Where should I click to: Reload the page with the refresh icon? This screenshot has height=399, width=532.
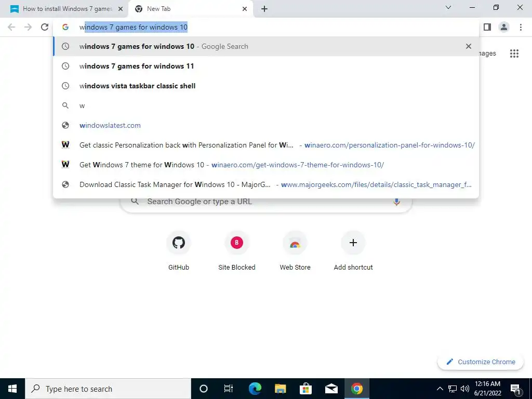tap(45, 27)
